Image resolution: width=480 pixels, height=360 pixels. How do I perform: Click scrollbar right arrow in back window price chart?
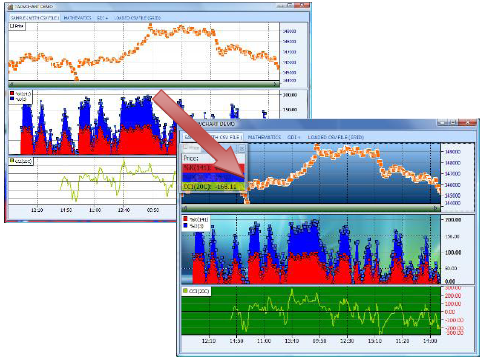276,84
